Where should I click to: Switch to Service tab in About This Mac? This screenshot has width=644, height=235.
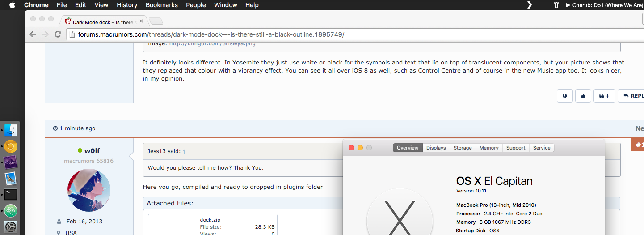(542, 148)
